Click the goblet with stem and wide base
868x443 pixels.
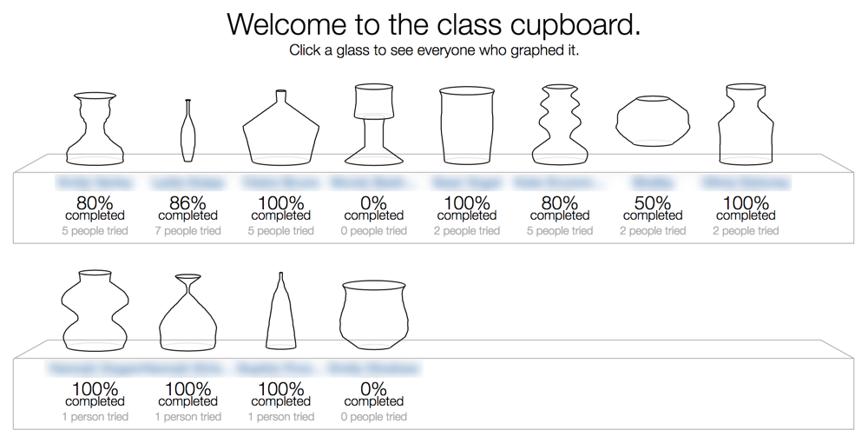[373, 124]
